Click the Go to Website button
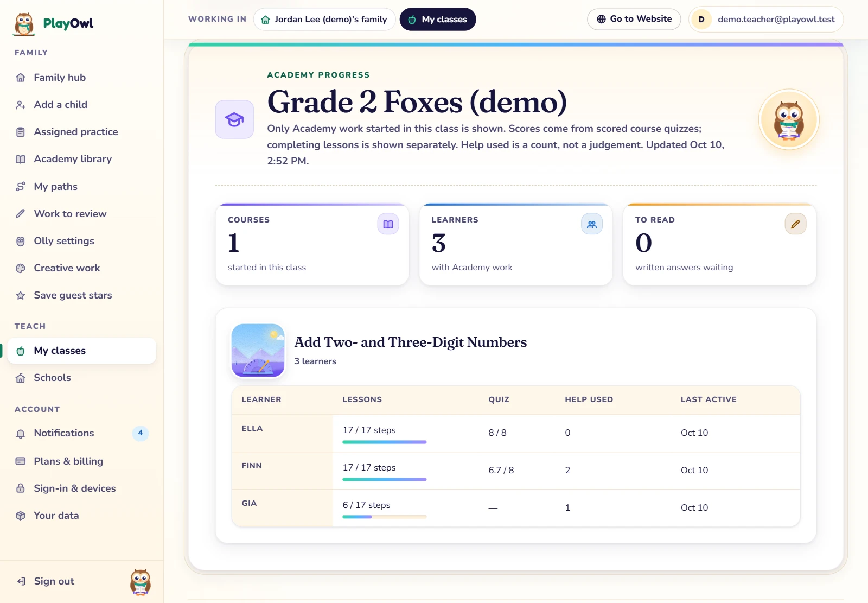The height and width of the screenshot is (603, 868). click(x=634, y=19)
